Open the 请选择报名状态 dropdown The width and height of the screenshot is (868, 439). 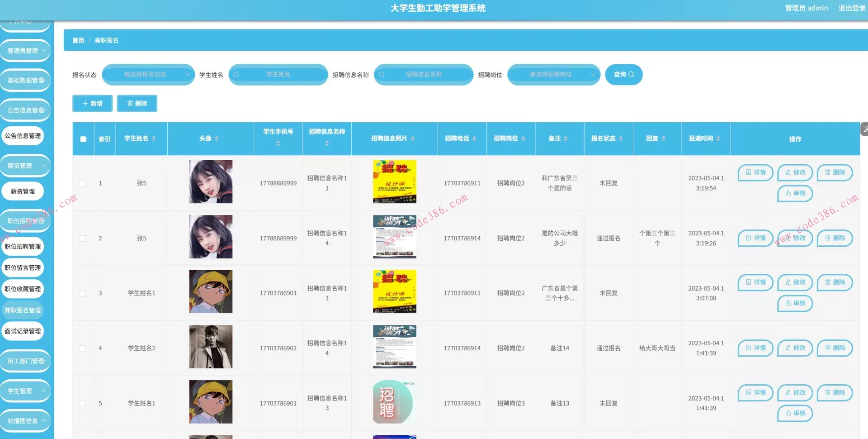[148, 75]
